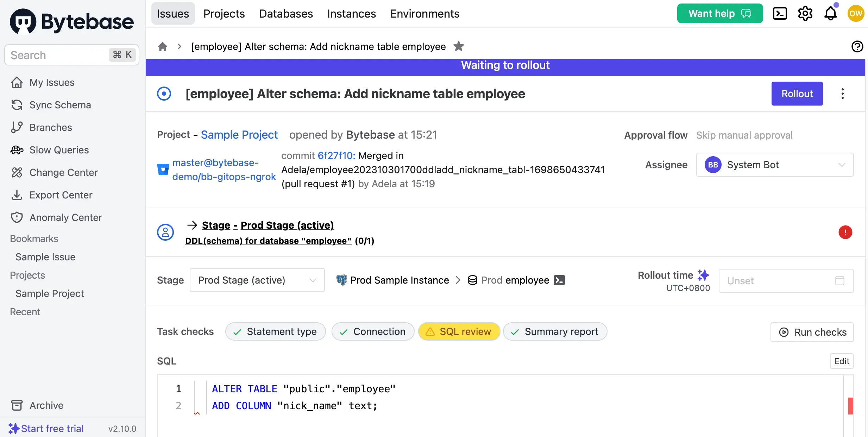Open settings gear icon
Screen dimensions: 868x437
tap(805, 14)
